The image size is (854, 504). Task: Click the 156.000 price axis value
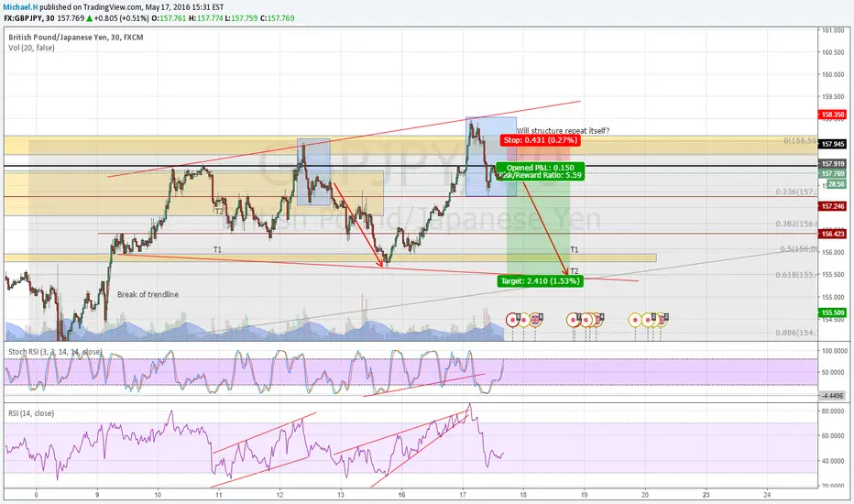833,253
